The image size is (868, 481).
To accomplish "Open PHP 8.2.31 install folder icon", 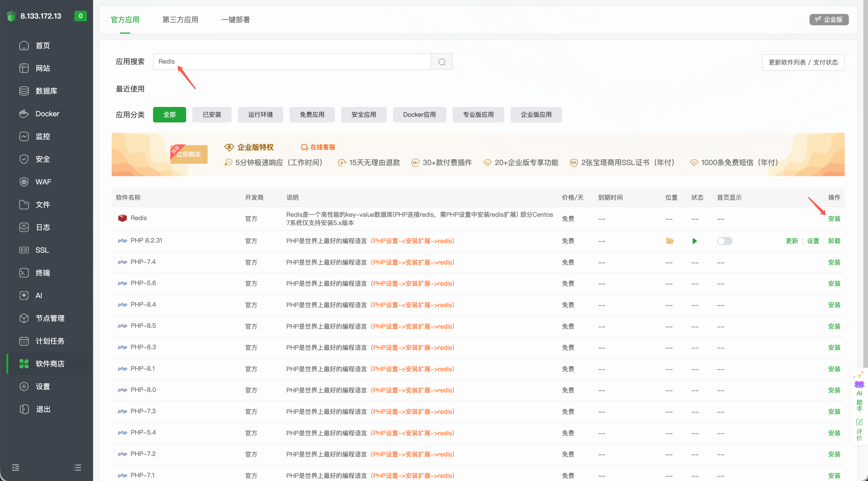I will pos(669,241).
